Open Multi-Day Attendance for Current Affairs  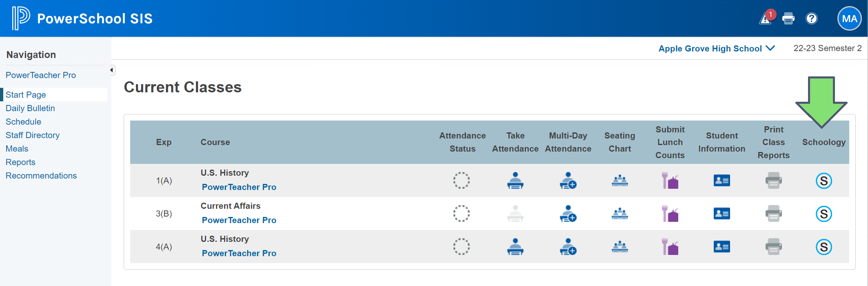568,214
